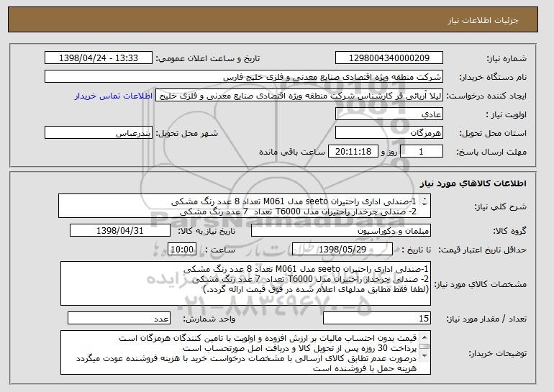Click the quantity field showing 15
The width and height of the screenshot is (554, 392).
377,318
